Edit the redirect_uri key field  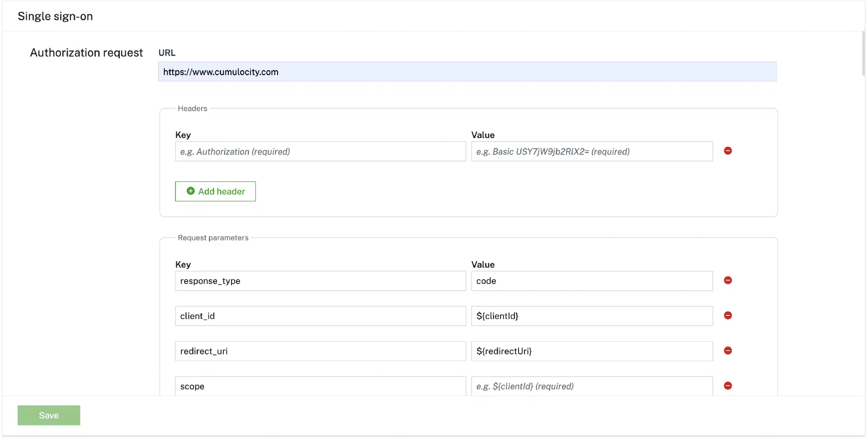(x=320, y=351)
